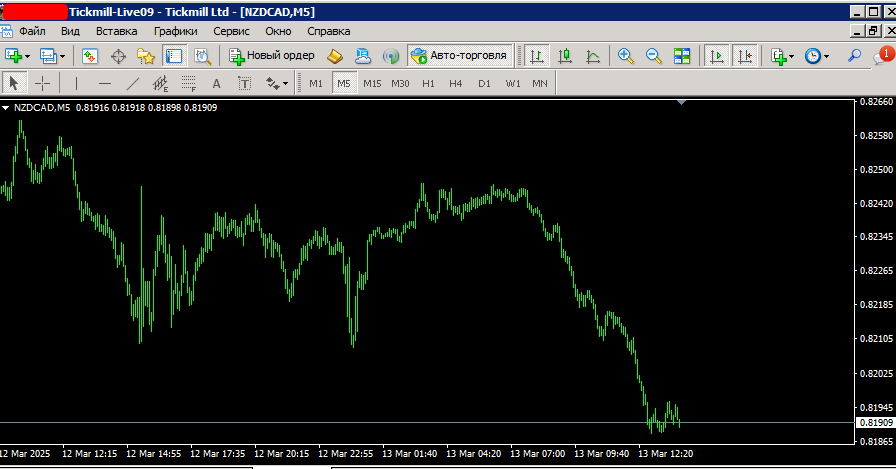Select the text A tool
The height and width of the screenshot is (469, 896).
216,83
